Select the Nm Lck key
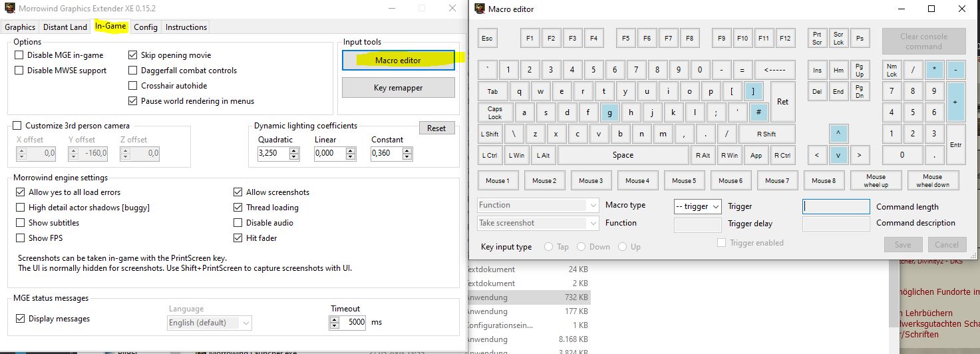Image resolution: width=980 pixels, height=354 pixels. 892,70
